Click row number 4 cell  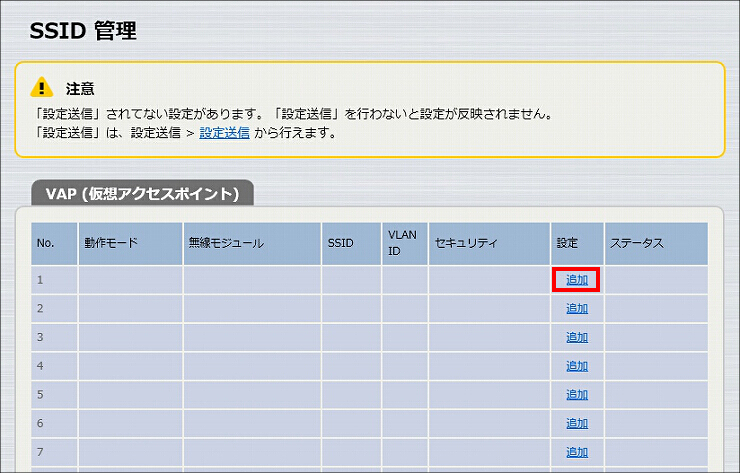click(x=54, y=366)
